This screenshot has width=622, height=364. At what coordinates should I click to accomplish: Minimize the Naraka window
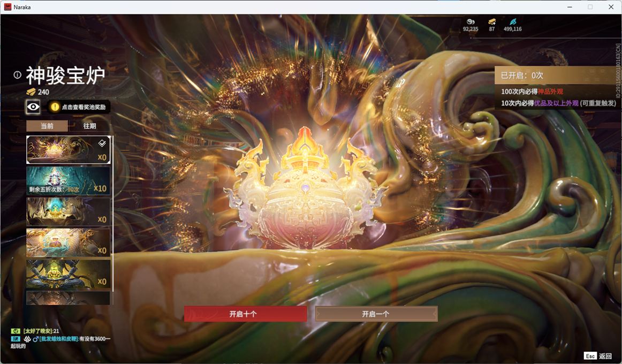coord(570,7)
